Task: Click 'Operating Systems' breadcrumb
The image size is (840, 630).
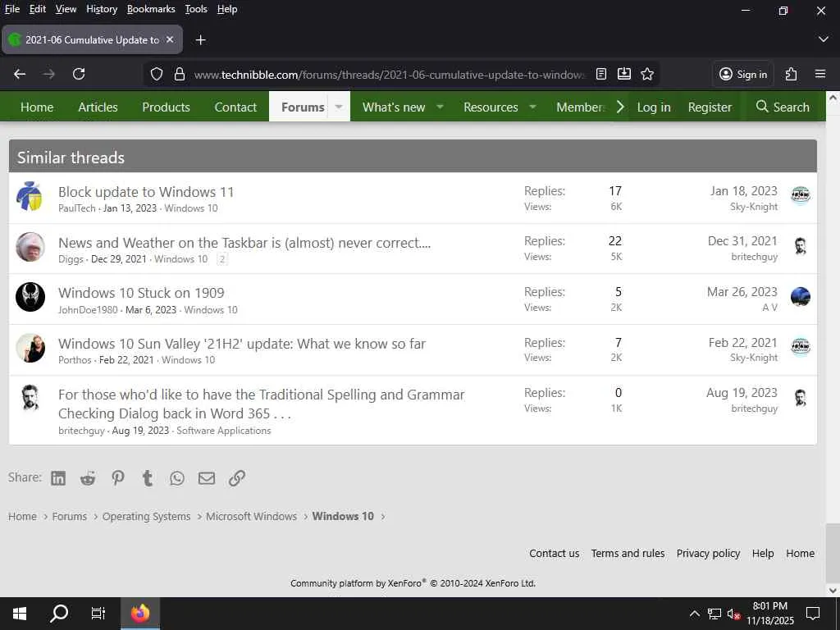Action: (x=146, y=517)
